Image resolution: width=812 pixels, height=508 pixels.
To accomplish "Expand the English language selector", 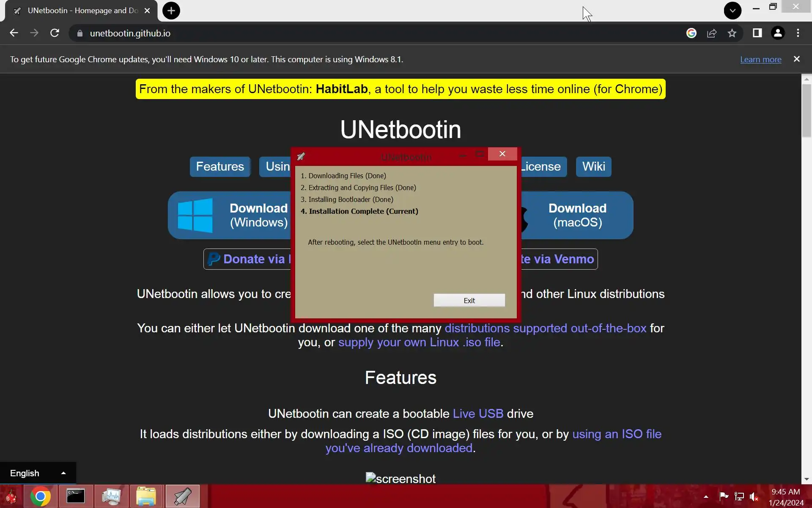I will pos(38,473).
